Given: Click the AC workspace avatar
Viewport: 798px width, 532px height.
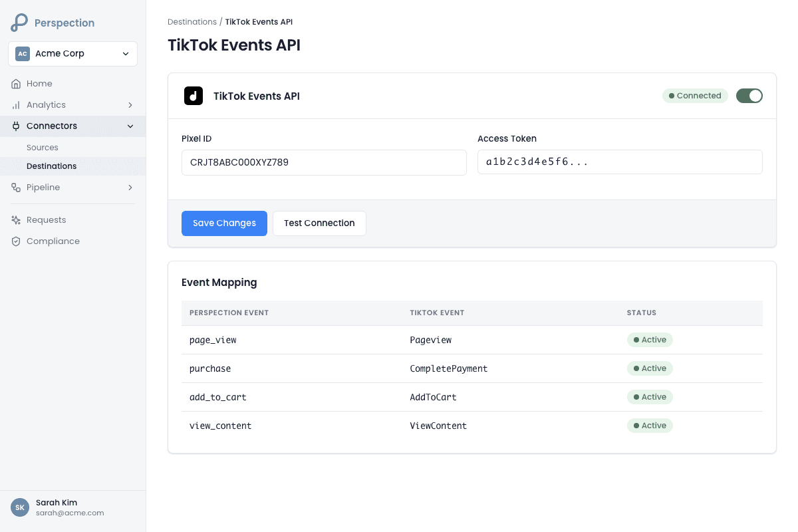Looking at the screenshot, I should tap(23, 54).
